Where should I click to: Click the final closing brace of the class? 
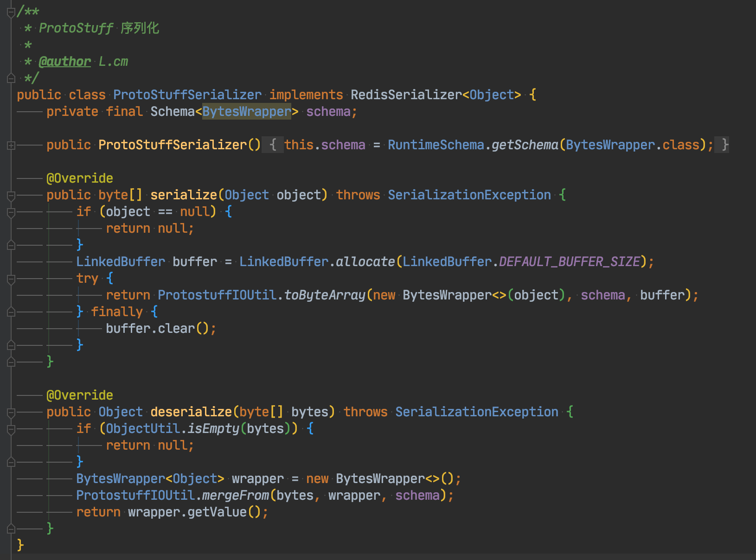[x=20, y=545]
